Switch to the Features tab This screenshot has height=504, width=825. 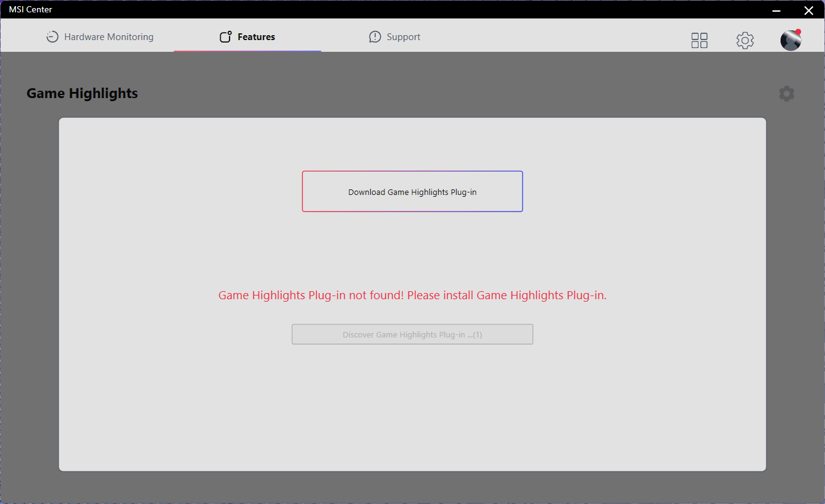(x=247, y=37)
